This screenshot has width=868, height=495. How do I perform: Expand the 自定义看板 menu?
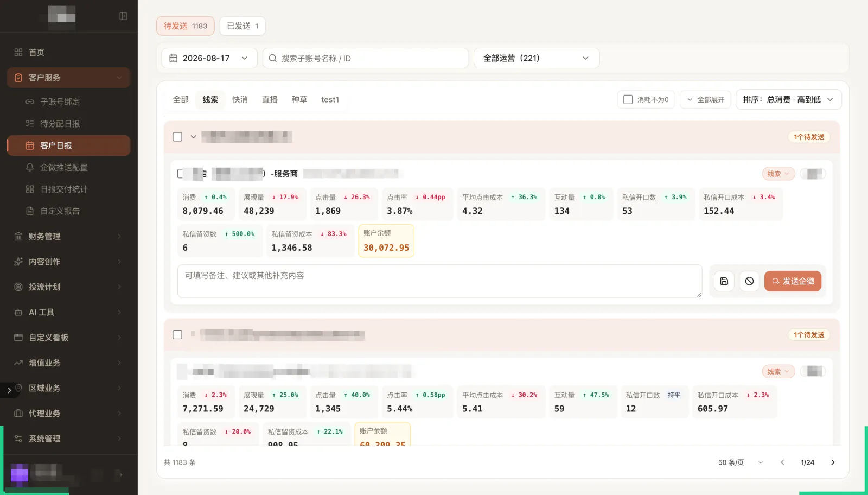[68, 338]
